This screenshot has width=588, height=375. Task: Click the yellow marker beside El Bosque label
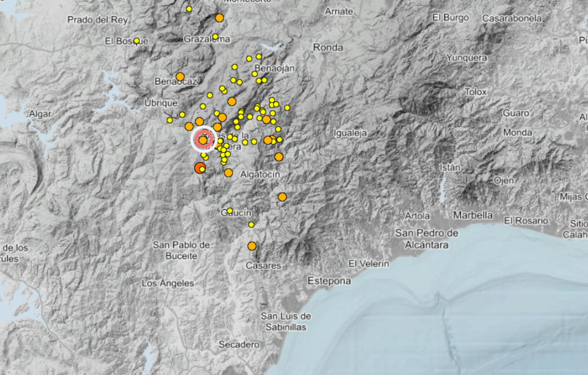click(x=136, y=40)
